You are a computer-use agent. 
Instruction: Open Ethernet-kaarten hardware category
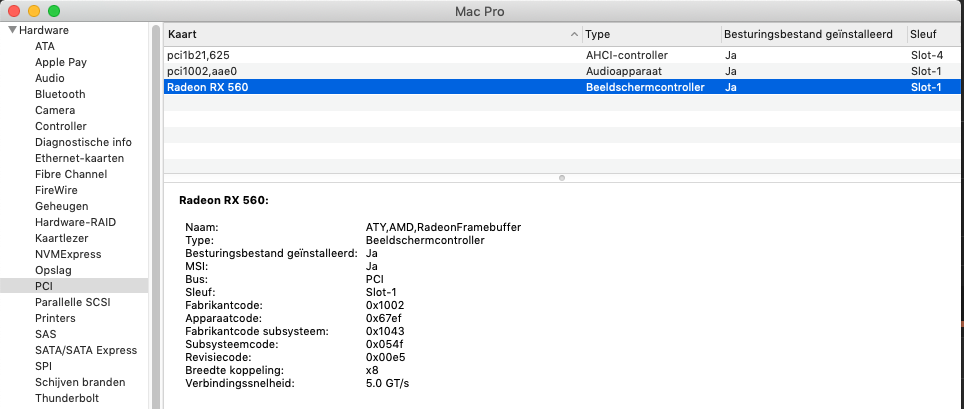pyautogui.click(x=79, y=158)
